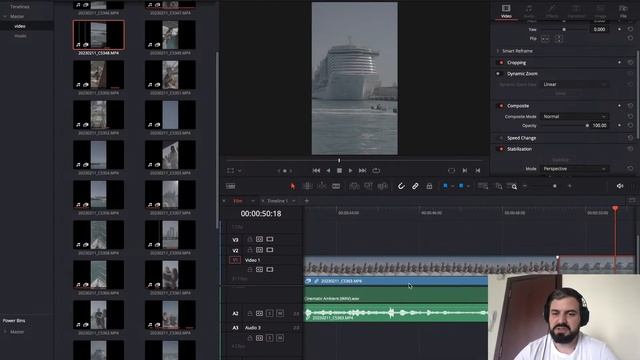Screen dimensions: 640x360
Task: Toggle Loop playback button
Action: click(376, 171)
